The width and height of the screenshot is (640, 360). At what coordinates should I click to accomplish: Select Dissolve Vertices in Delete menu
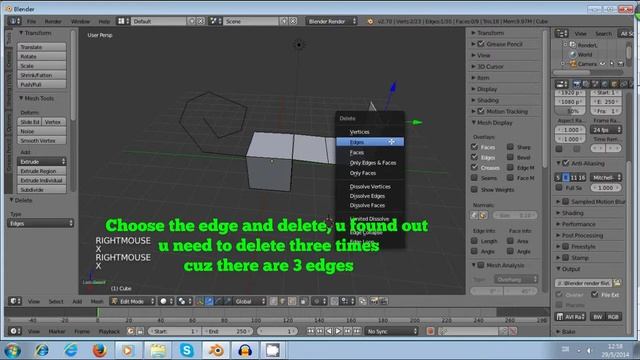(x=370, y=187)
